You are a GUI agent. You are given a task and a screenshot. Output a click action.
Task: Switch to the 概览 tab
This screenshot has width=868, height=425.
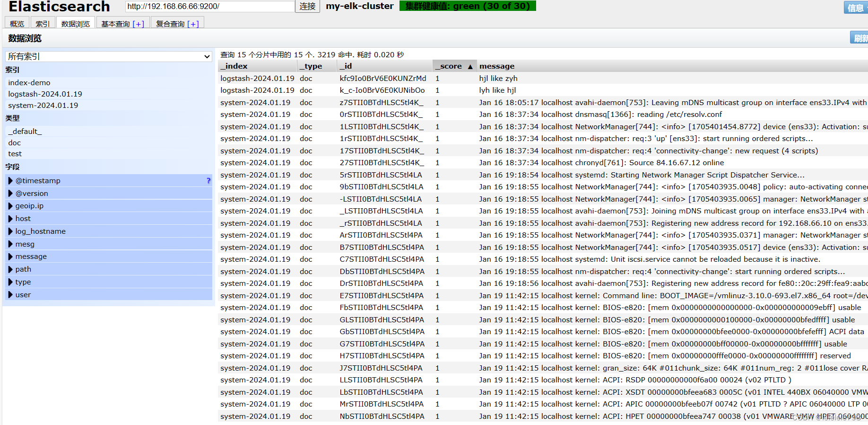[17, 23]
